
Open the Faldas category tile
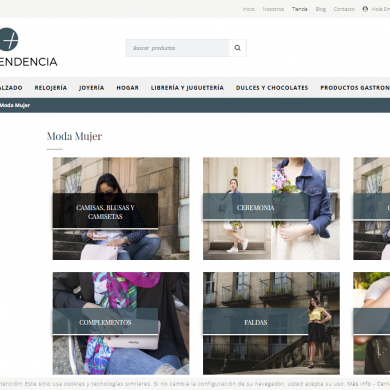(271, 323)
